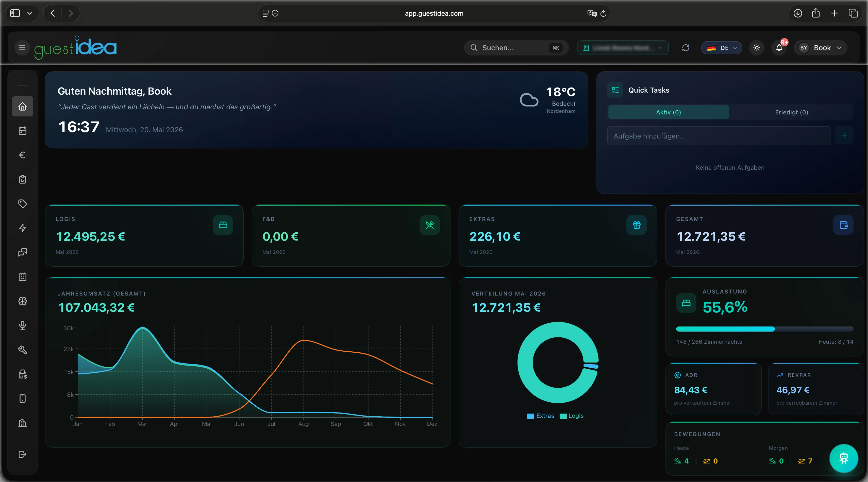This screenshot has height=482, width=868.
Task: Click the blue Extras donut segment
Action: (x=591, y=366)
